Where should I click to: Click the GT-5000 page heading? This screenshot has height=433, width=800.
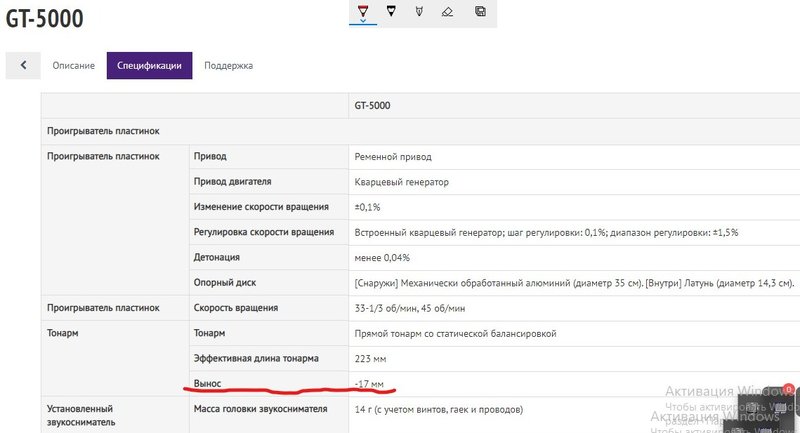[x=44, y=19]
